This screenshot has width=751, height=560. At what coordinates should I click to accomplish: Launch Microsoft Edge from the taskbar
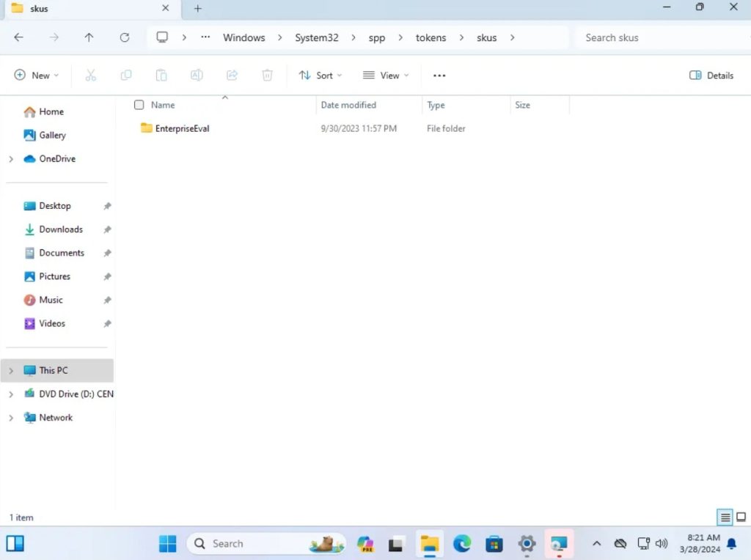point(462,544)
